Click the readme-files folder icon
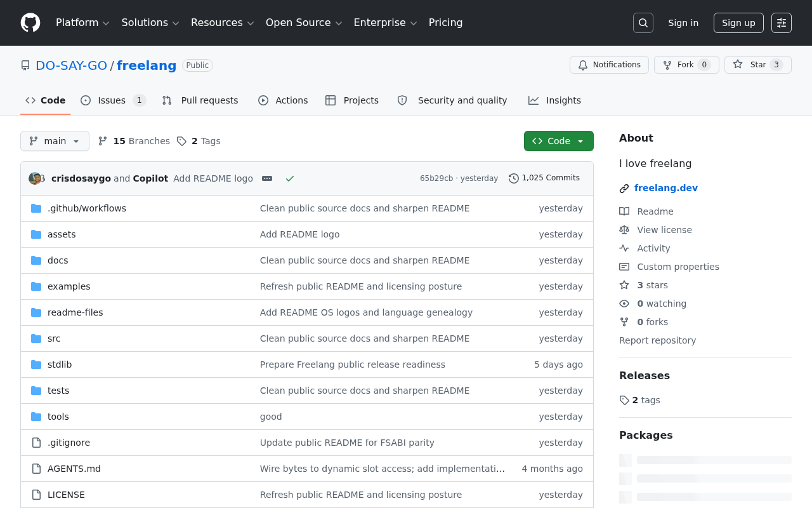 [36, 312]
